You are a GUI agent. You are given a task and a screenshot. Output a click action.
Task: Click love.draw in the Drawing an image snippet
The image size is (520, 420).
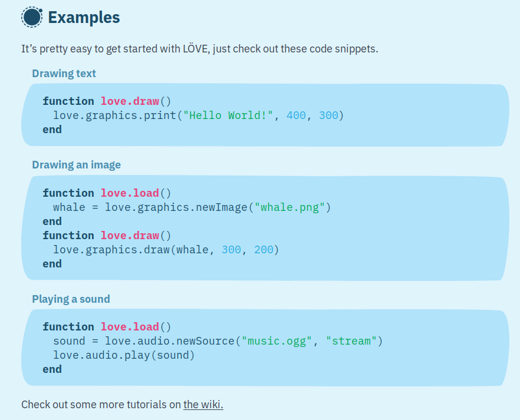pyautogui.click(x=130, y=236)
